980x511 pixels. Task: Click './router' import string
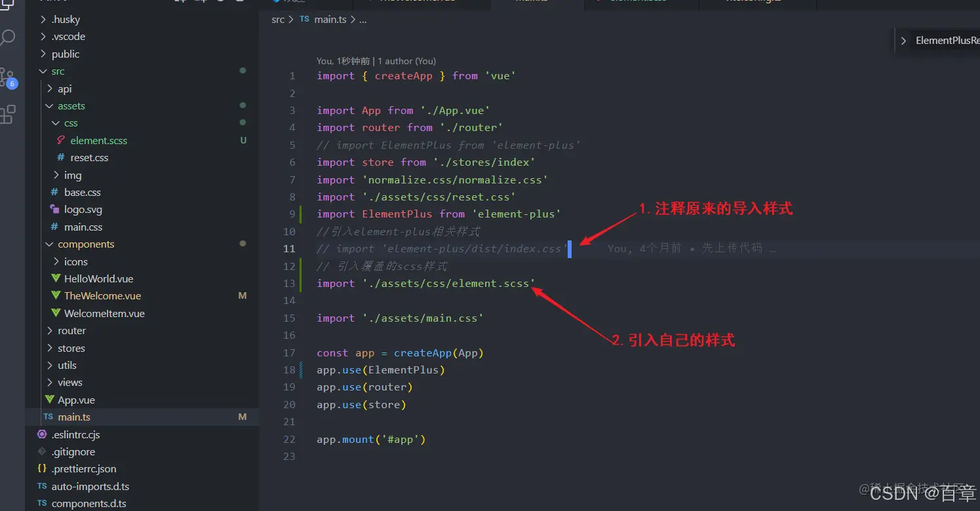[x=471, y=128]
